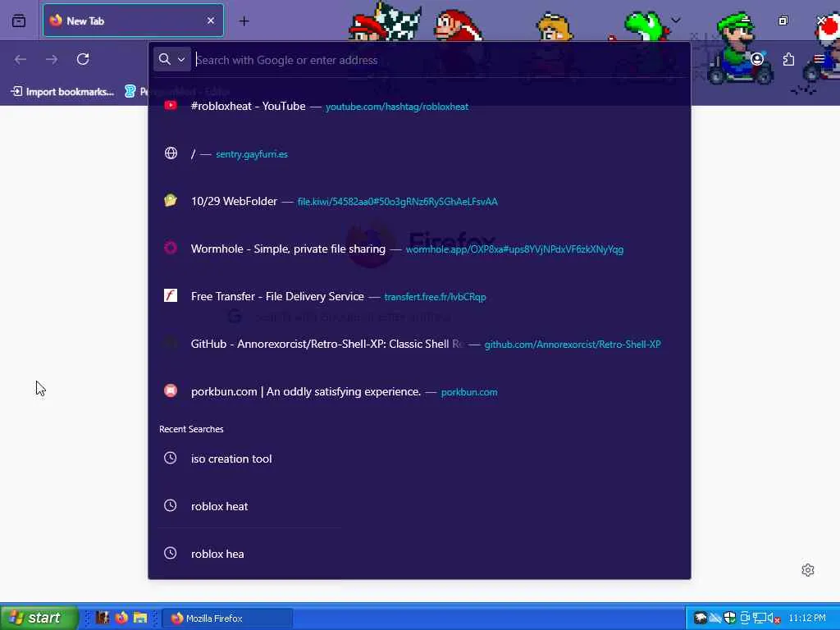Open the porkbun.com suggestion
This screenshot has width=840, height=630.
coord(419,391)
